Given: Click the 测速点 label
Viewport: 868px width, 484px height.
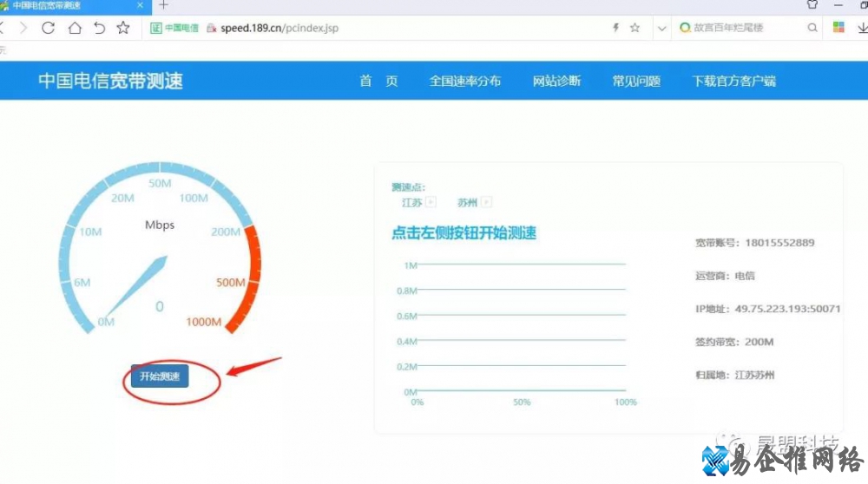Looking at the screenshot, I should pyautogui.click(x=408, y=187).
